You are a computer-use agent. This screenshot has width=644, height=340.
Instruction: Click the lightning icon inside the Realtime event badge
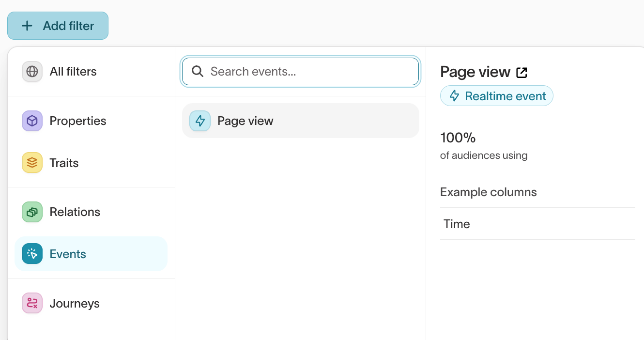coord(454,95)
